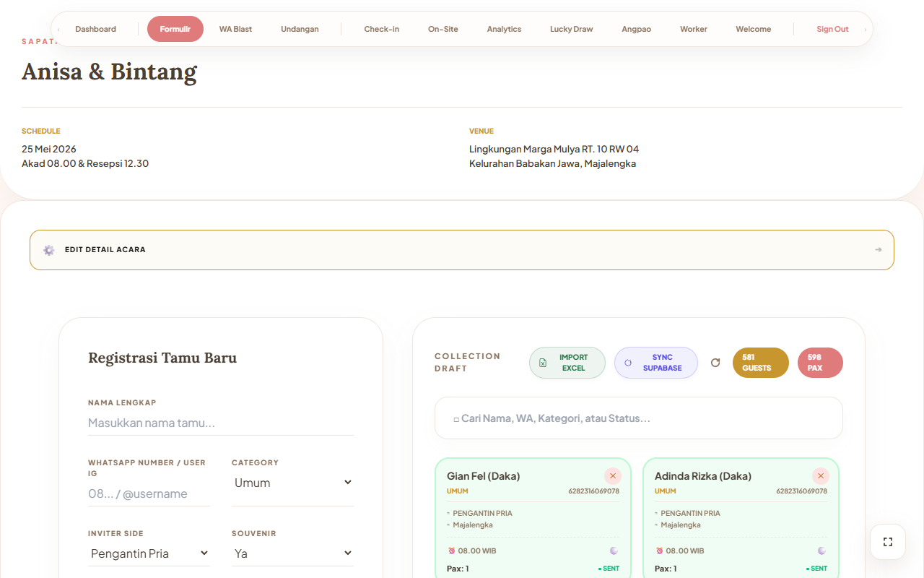Click phone number on Gian Fel card

[593, 491]
